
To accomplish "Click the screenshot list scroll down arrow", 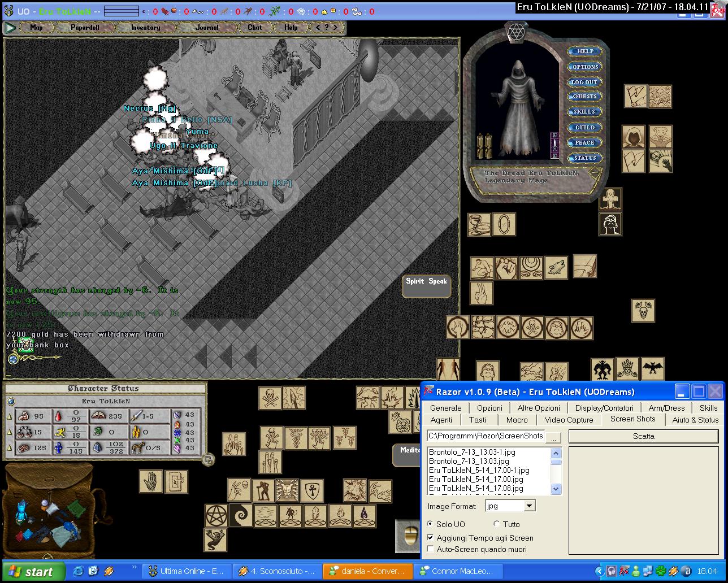I will [556, 489].
